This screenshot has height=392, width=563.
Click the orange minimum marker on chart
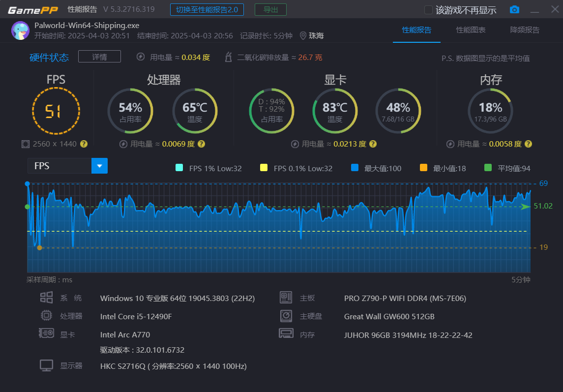[39, 248]
